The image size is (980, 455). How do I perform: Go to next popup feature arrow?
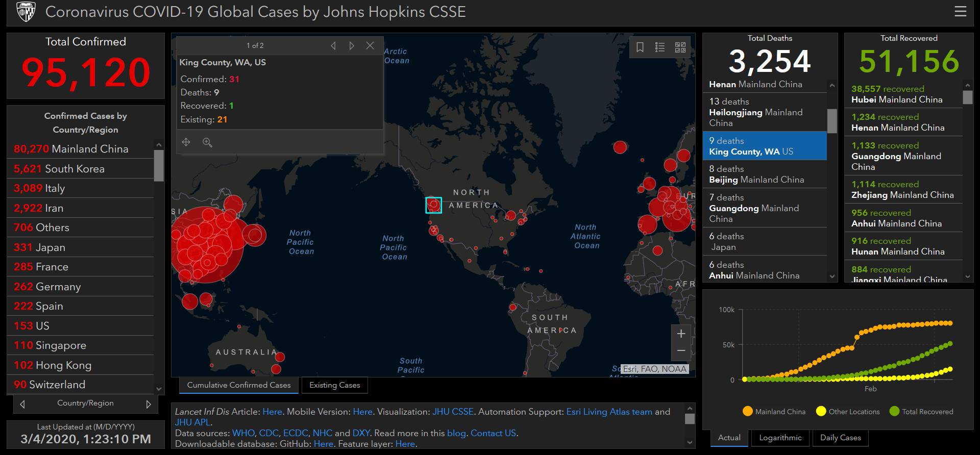click(x=352, y=45)
